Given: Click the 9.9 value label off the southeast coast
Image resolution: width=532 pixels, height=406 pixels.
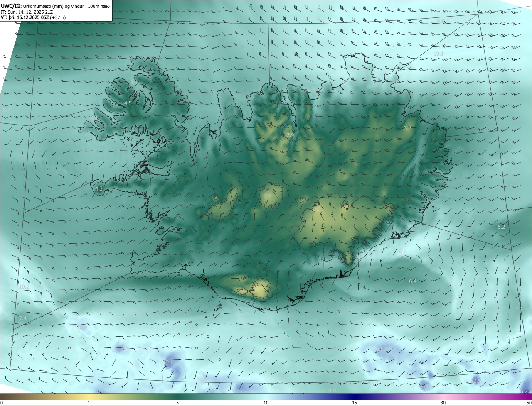Looking at the screenshot, I should tap(403, 252).
